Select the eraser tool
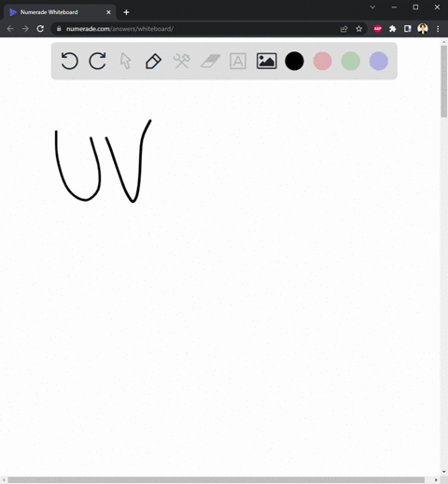Image resolution: width=448 pixels, height=484 pixels. [210, 61]
